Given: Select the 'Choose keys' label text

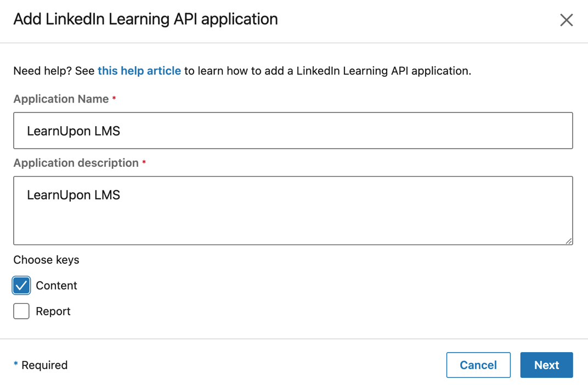Looking at the screenshot, I should pos(46,260).
